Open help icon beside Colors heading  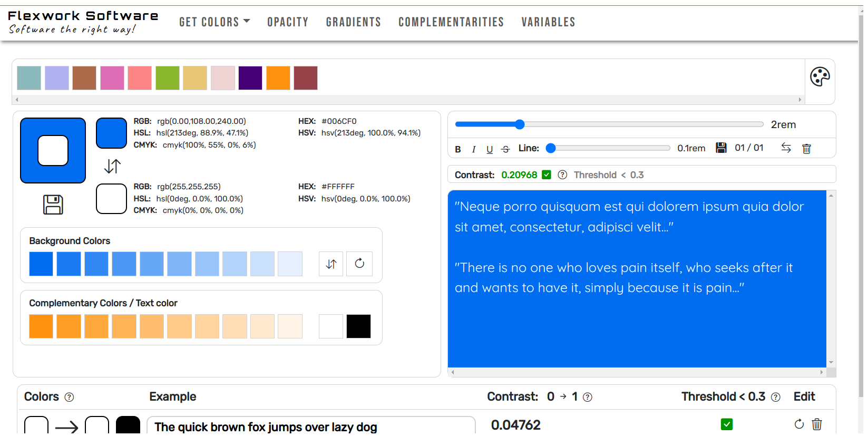pos(69,397)
